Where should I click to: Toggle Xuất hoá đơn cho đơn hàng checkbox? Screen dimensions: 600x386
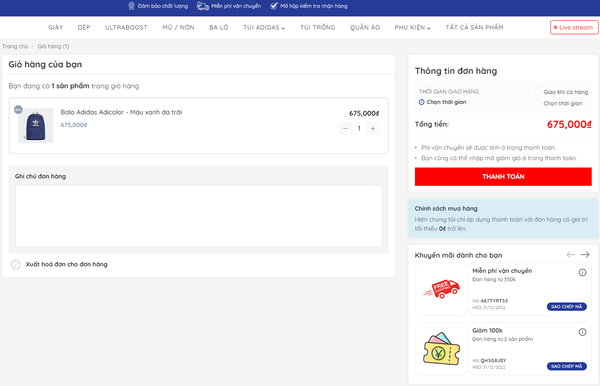pos(16,264)
